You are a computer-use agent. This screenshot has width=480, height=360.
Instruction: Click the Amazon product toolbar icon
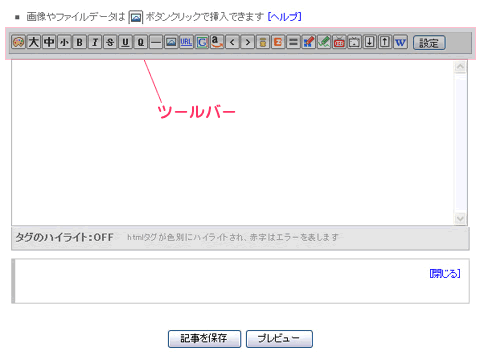tap(217, 42)
